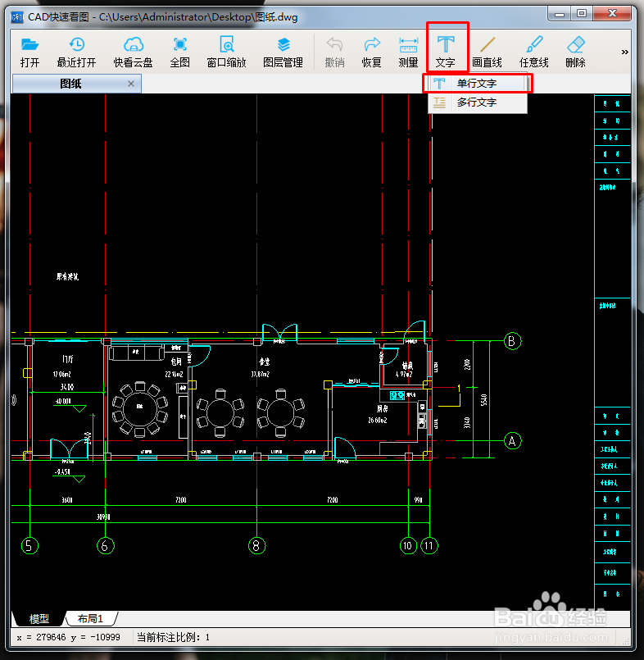Expand the toolbar overflow chevron
The width and height of the screenshot is (644, 660).
pos(624,52)
